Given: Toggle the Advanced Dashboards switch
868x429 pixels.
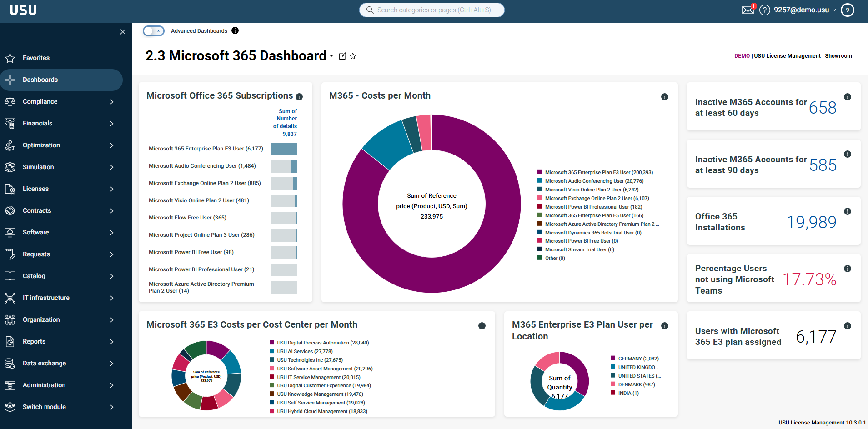Looking at the screenshot, I should point(153,30).
